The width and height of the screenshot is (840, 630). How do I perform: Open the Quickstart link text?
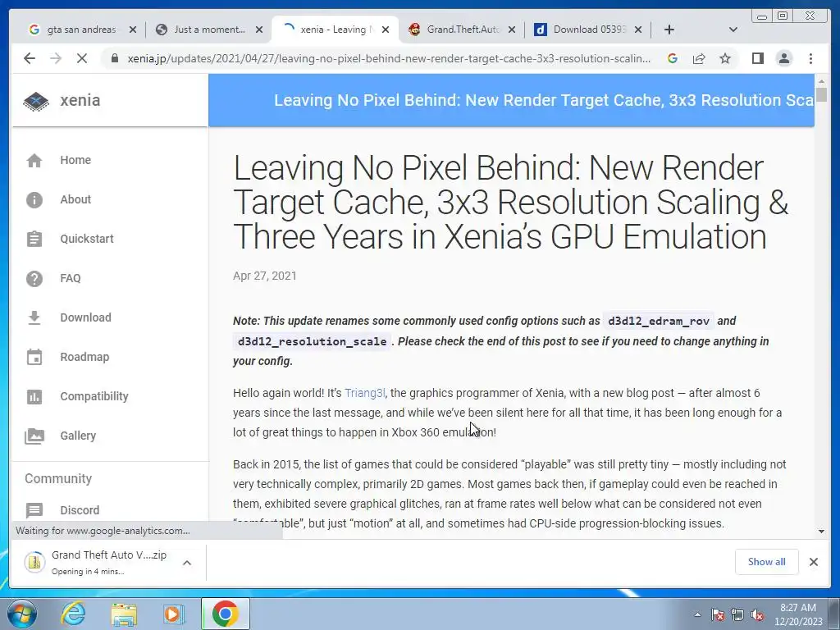87,239
